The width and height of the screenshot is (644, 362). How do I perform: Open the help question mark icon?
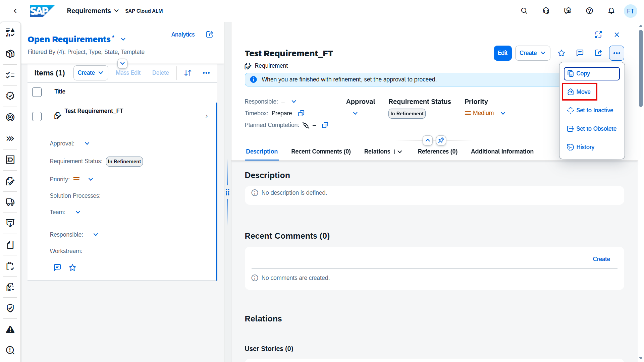[589, 11]
